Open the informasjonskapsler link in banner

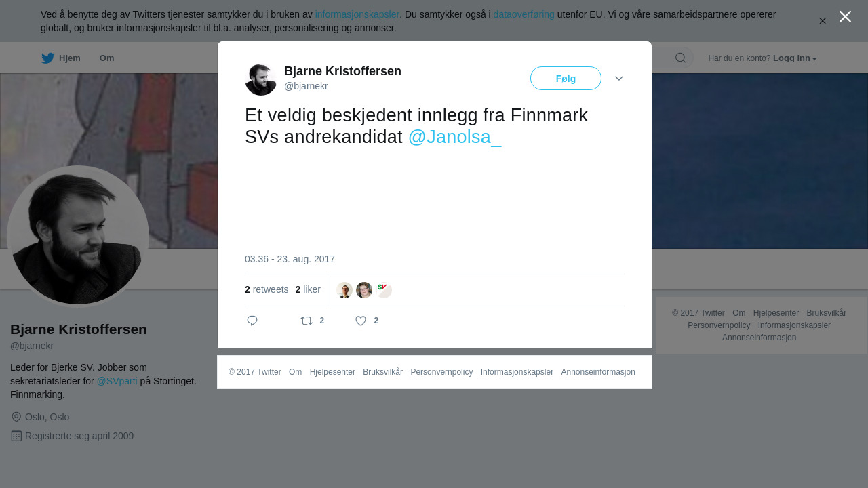pos(357,14)
